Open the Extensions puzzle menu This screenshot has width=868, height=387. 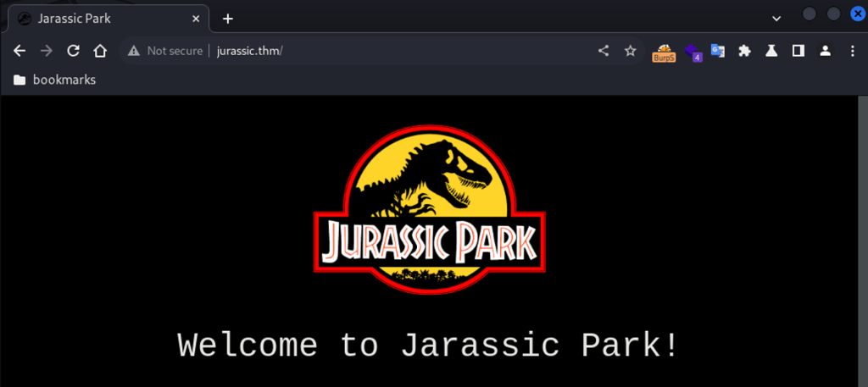pos(744,51)
